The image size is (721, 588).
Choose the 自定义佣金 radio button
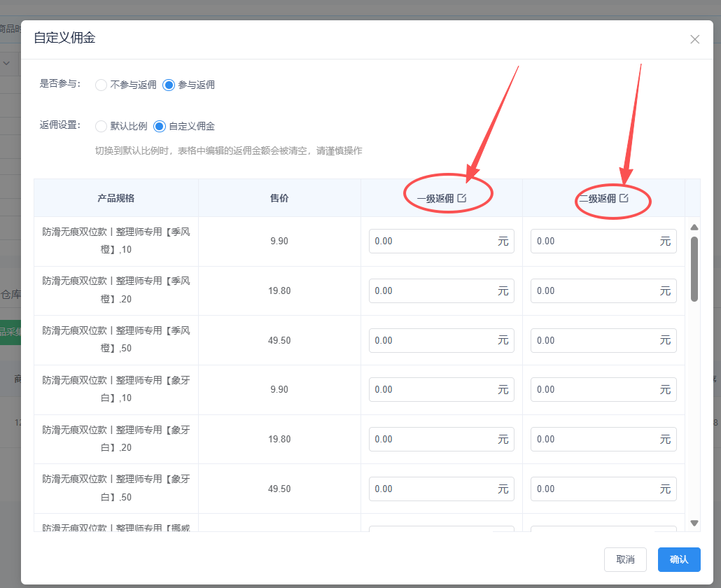[160, 127]
